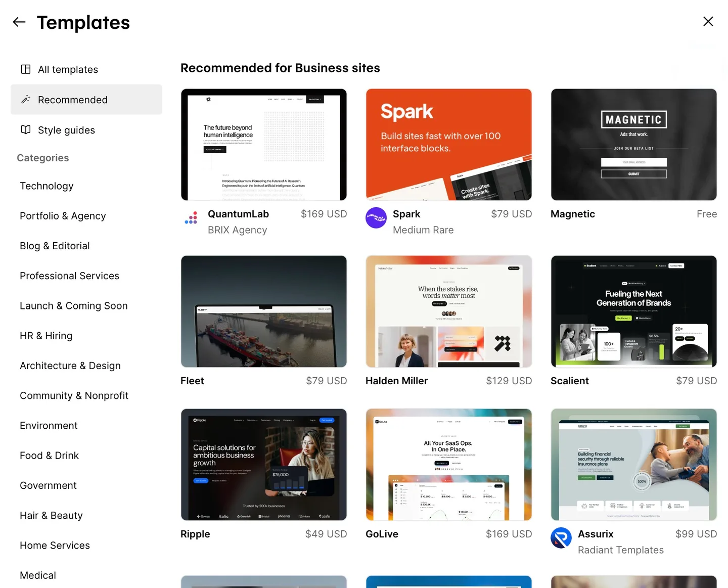This screenshot has height=588, width=728.
Task: Open the Scalient template preview thumbnail
Action: 634,311
